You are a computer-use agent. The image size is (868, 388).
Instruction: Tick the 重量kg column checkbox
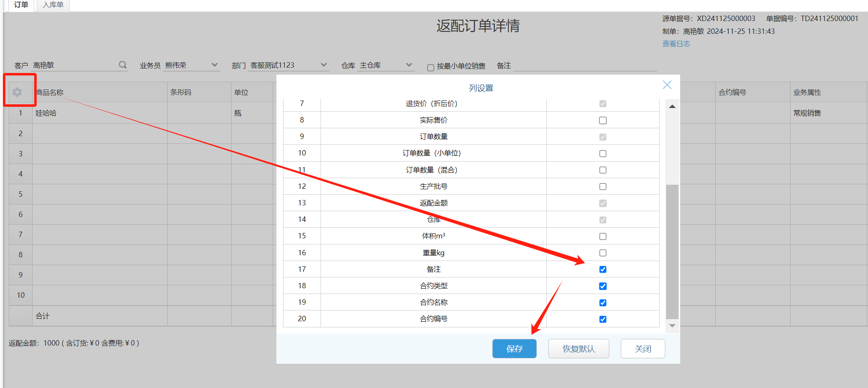pyautogui.click(x=603, y=253)
